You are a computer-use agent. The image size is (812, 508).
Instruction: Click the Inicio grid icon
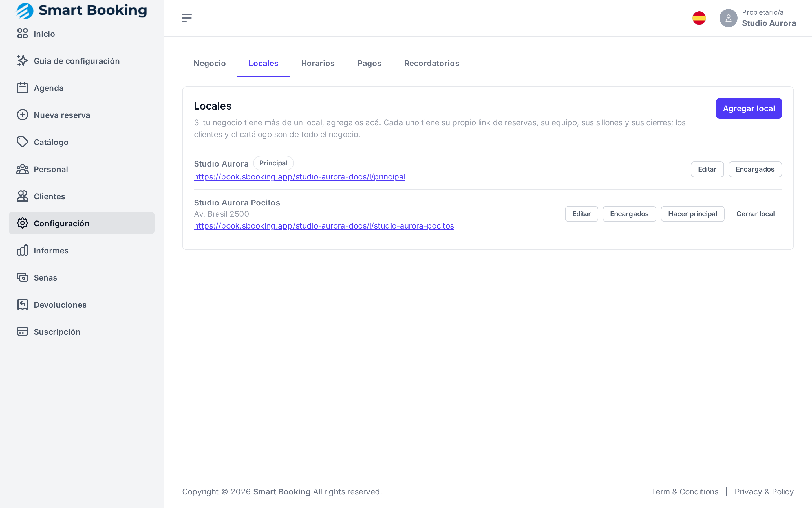coord(23,34)
